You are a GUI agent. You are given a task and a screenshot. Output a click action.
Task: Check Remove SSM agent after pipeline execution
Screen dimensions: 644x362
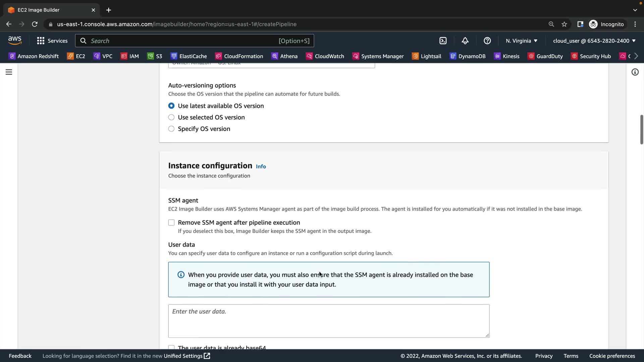(171, 223)
